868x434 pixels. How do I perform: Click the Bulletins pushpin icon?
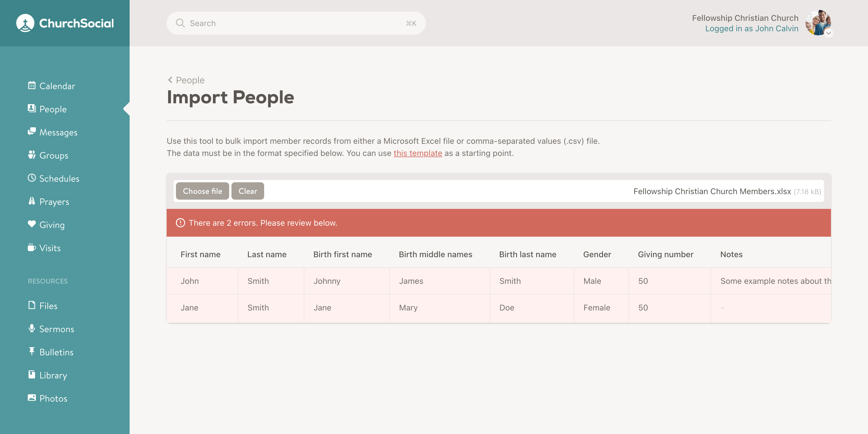click(32, 352)
